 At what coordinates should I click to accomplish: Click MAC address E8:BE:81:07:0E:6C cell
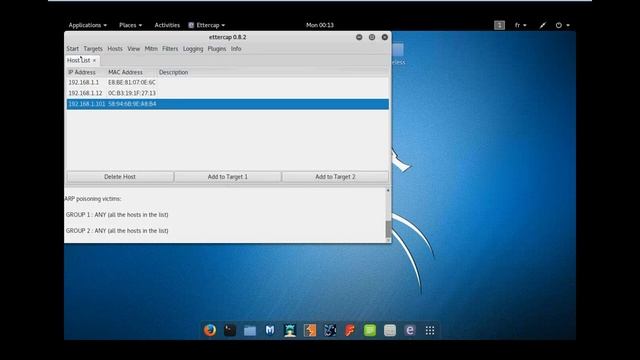[x=132, y=82]
